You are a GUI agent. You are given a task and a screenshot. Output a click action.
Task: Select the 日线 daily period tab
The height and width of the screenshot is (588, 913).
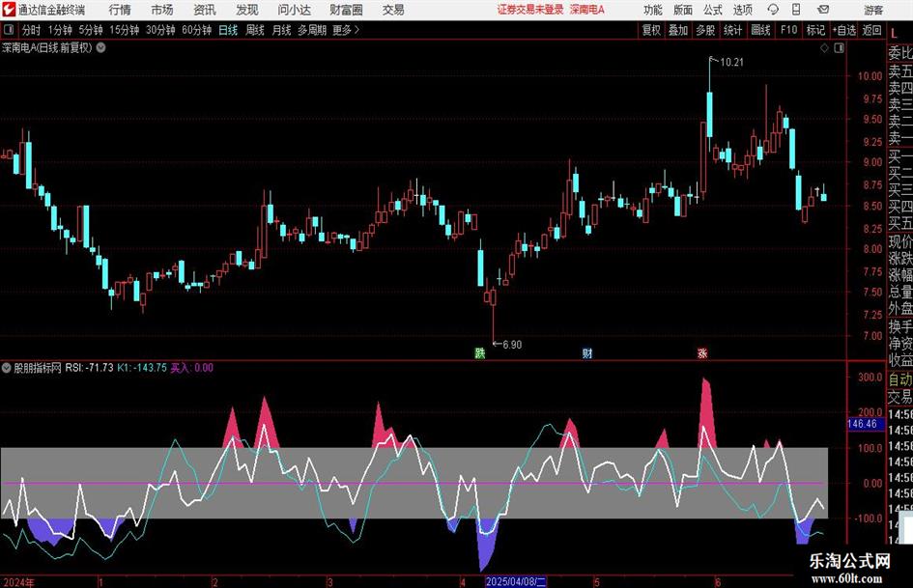coord(228,30)
